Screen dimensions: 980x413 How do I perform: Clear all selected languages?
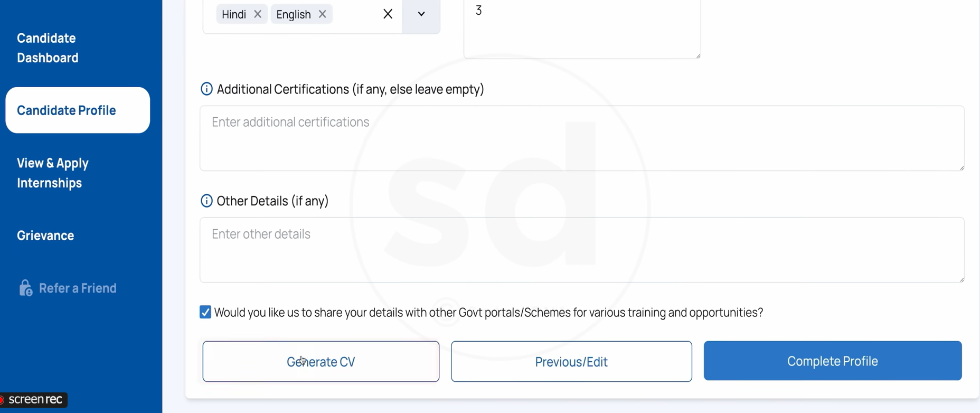click(x=388, y=14)
